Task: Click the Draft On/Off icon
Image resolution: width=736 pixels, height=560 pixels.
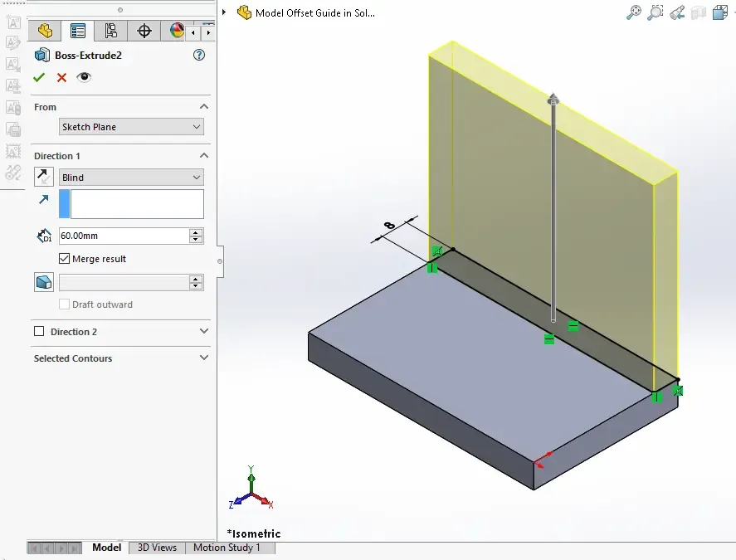Action: 44,283
